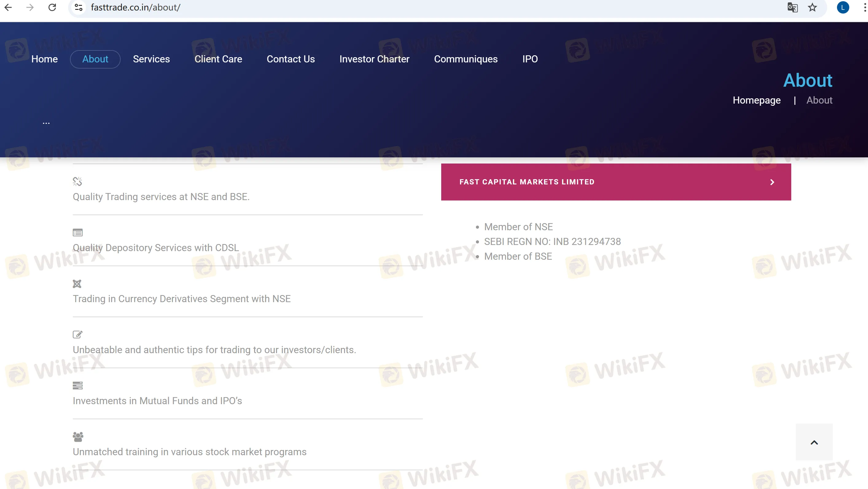Click the Homepage breadcrumb link
Viewport: 868px width, 489px height.
(x=757, y=100)
